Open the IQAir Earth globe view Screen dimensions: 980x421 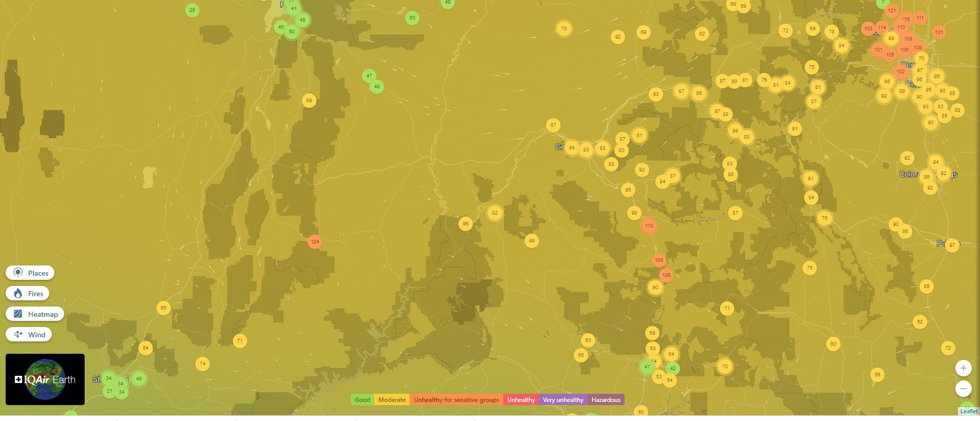click(45, 379)
